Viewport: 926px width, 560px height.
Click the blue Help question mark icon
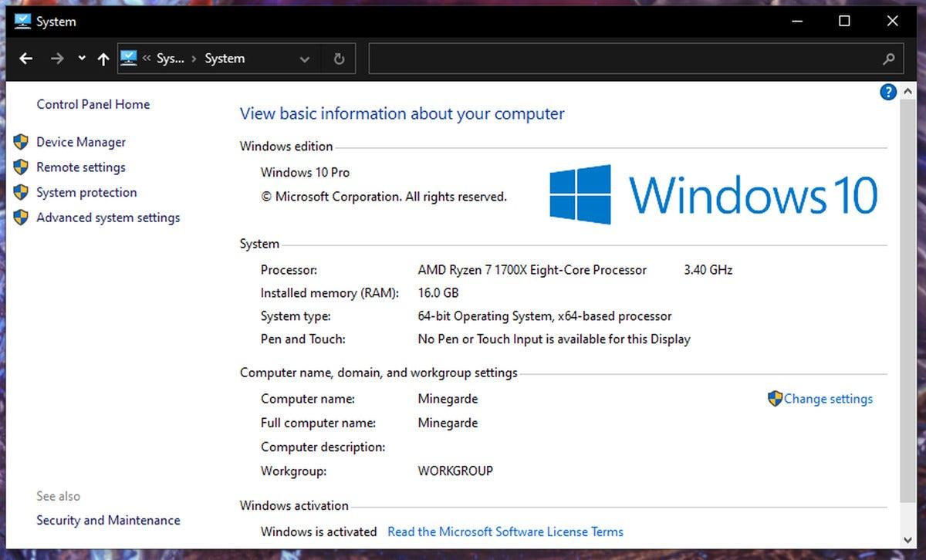tap(888, 92)
